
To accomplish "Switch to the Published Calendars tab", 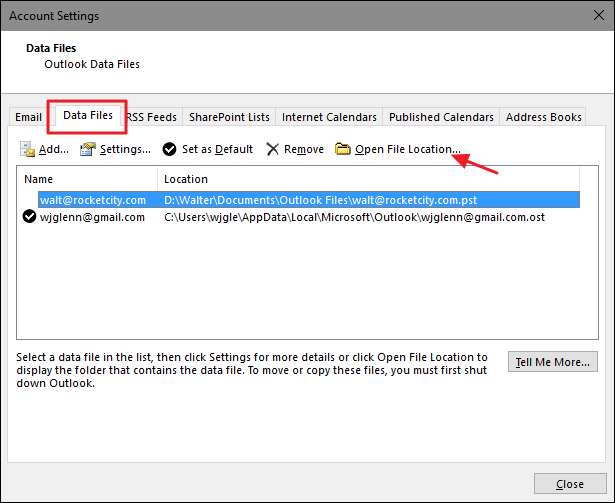I will point(441,117).
